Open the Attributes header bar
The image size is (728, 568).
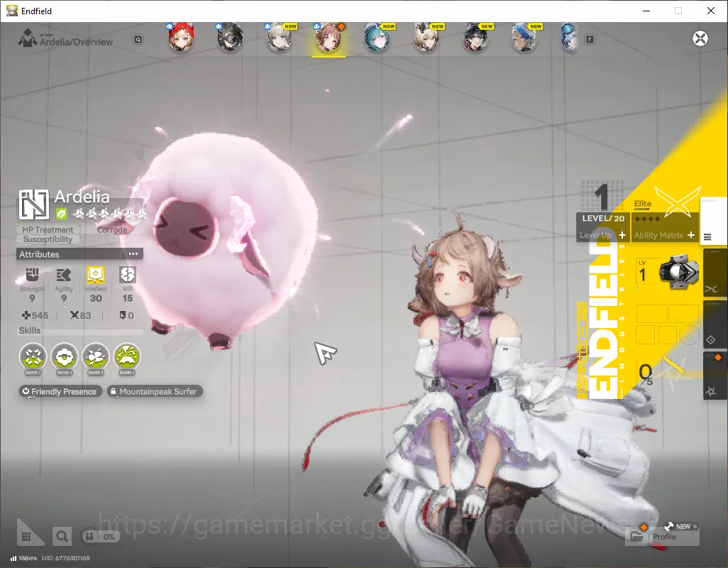79,254
